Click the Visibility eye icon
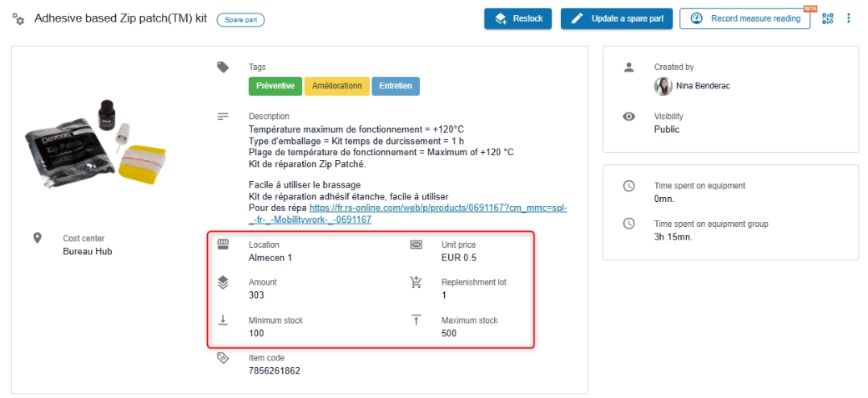This screenshot has height=398, width=868. click(x=629, y=117)
